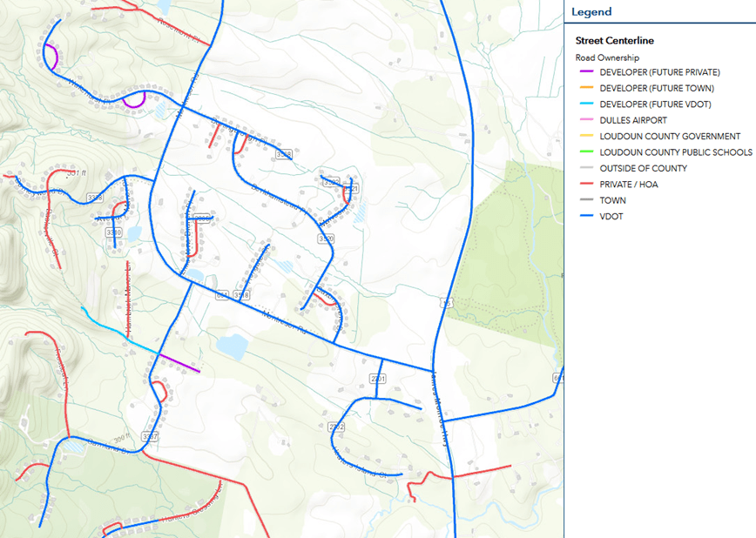Select the LOUDOUN COUNTY PUBLIC SCHOOLS label
The width and height of the screenshot is (756, 538).
pyautogui.click(x=676, y=152)
